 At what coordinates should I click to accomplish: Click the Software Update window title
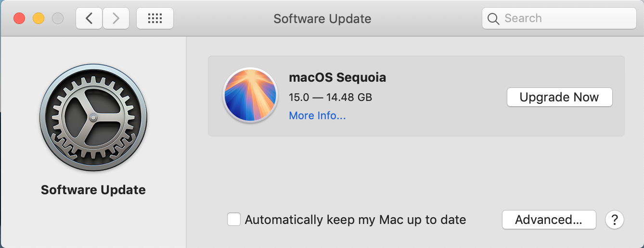click(322, 19)
